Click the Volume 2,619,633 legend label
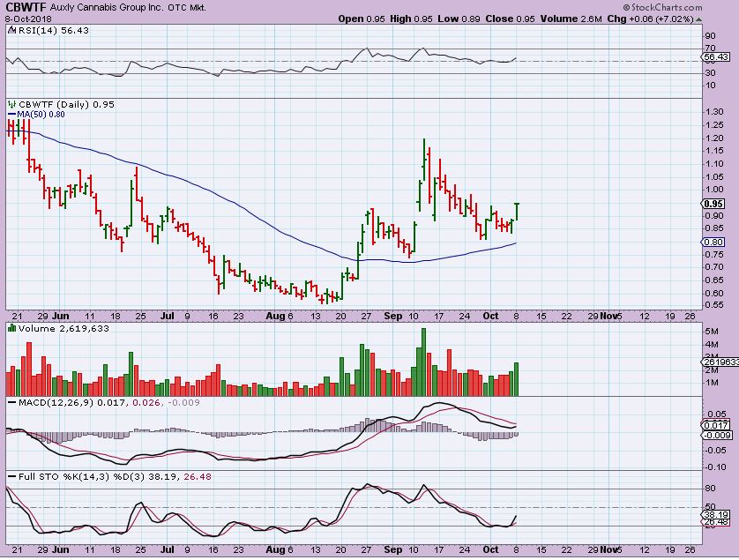 pyautogui.click(x=63, y=328)
